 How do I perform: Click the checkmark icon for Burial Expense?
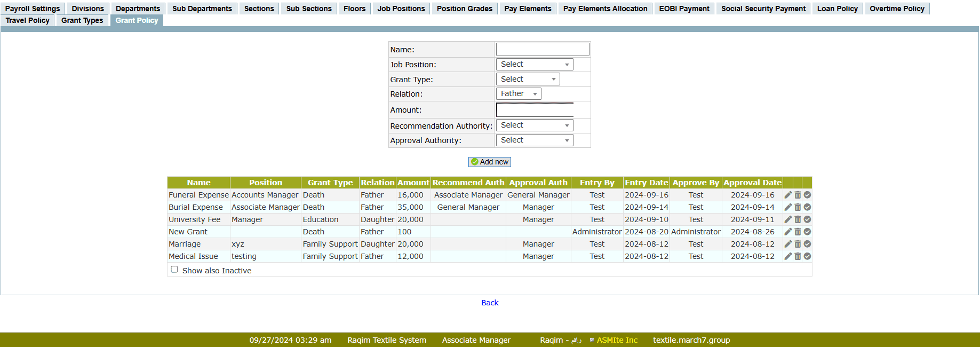pyautogui.click(x=807, y=207)
